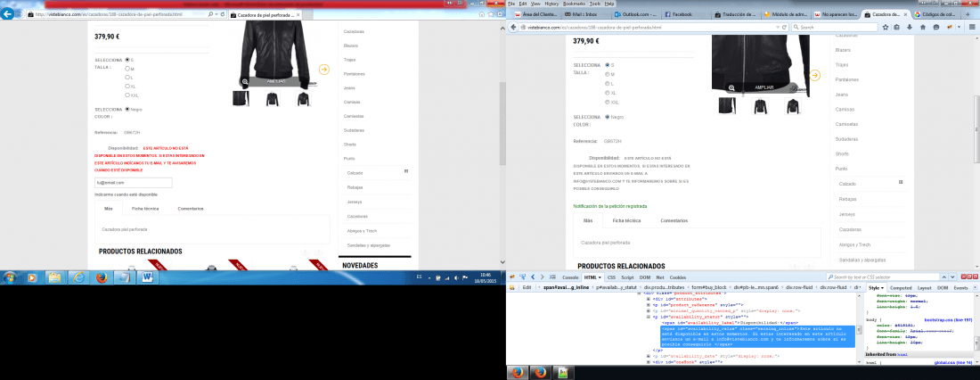Open Firefox URL bar history dropdown

[777, 27]
